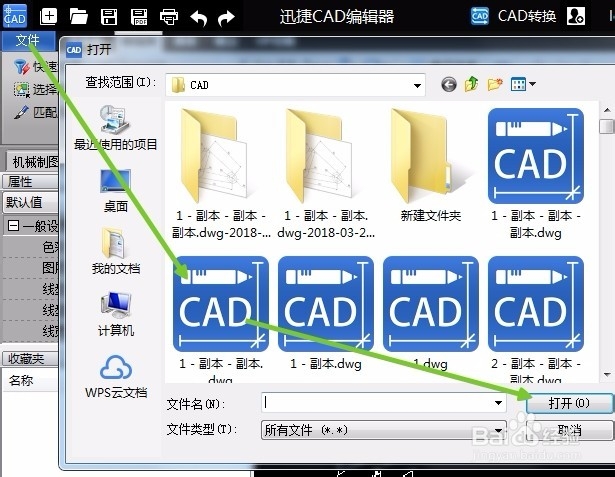Image resolution: width=615 pixels, height=477 pixels.
Task: Click the 匹配 match brush icon
Action: point(21,112)
